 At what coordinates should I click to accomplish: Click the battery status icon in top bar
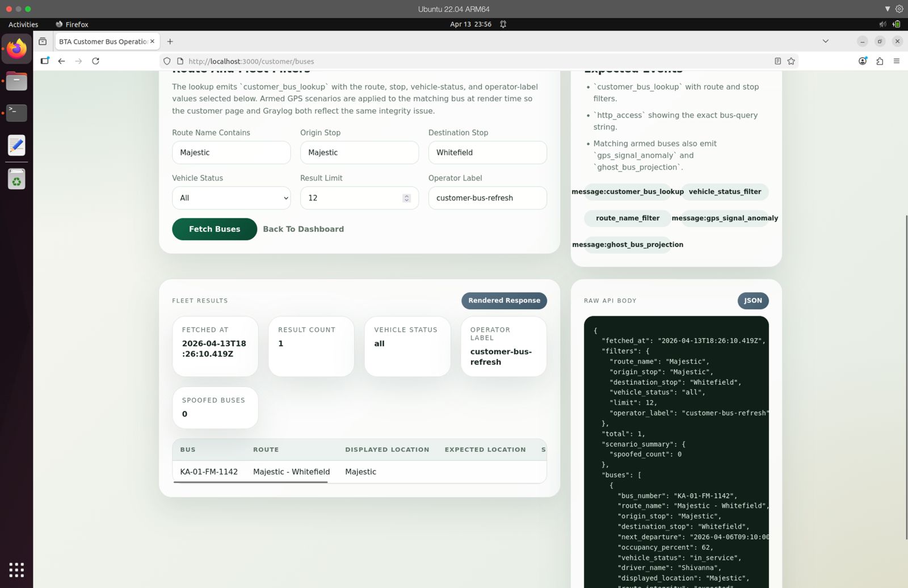click(897, 24)
